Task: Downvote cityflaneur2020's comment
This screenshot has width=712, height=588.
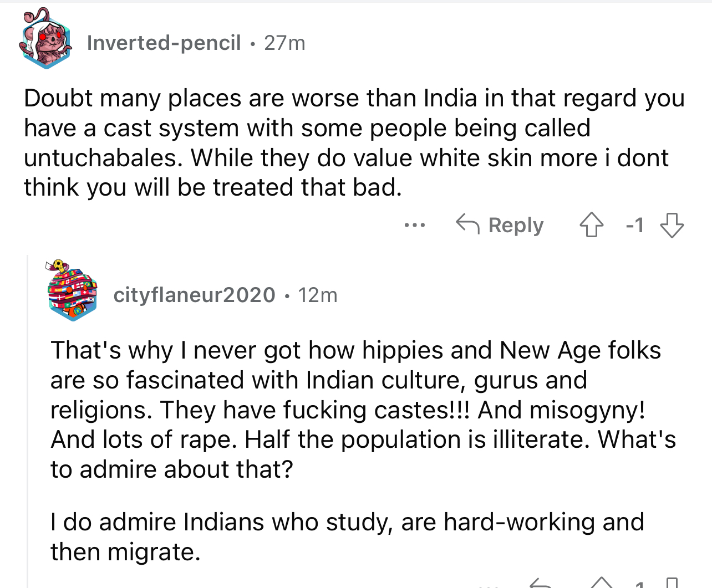Action: 672,583
